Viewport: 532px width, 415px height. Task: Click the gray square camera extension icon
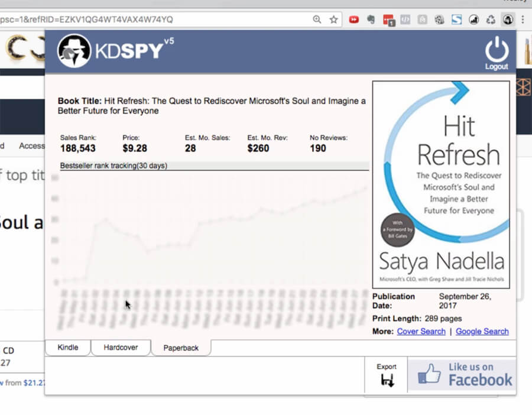422,20
